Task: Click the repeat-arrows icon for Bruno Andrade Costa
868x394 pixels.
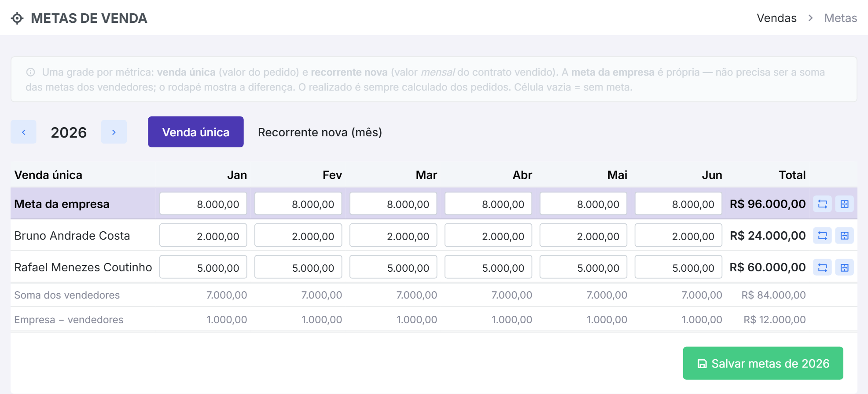Action: (x=822, y=236)
